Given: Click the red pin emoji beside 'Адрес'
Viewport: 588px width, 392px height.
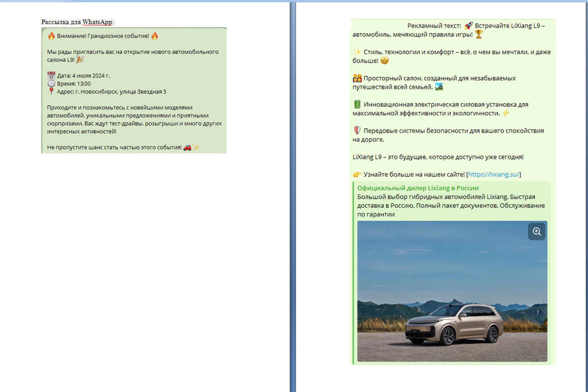Looking at the screenshot, I should pos(51,92).
